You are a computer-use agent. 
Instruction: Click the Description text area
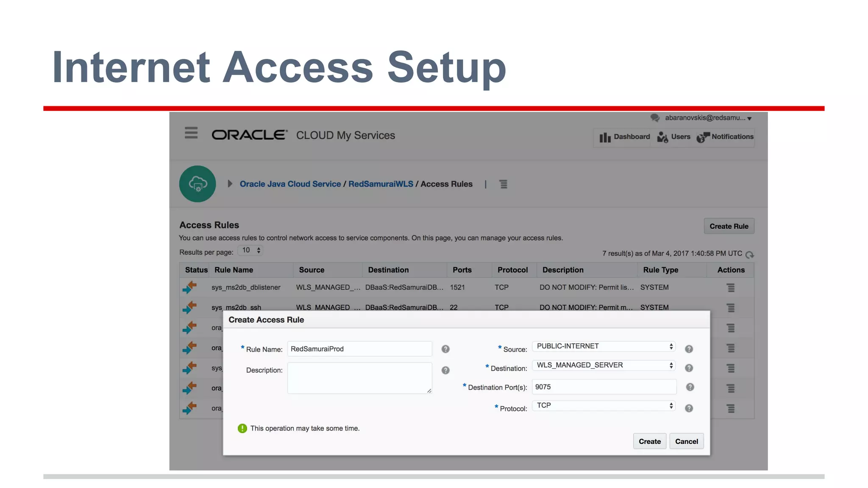360,378
